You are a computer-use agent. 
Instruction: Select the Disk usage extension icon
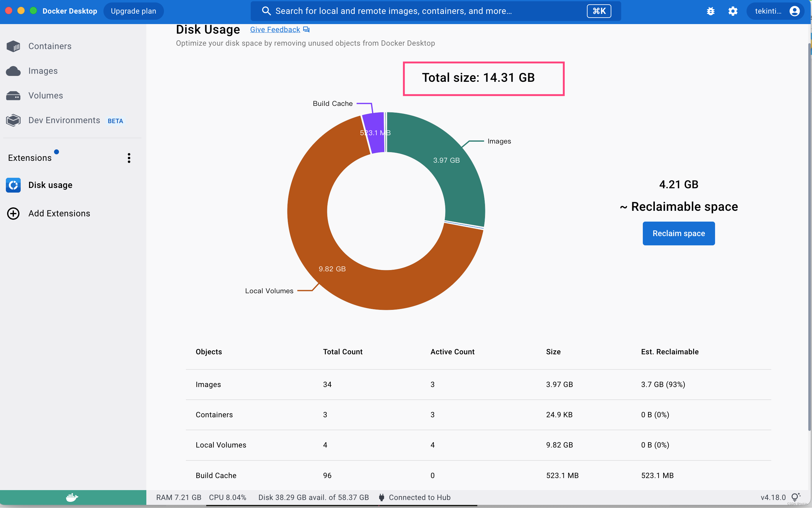point(14,185)
